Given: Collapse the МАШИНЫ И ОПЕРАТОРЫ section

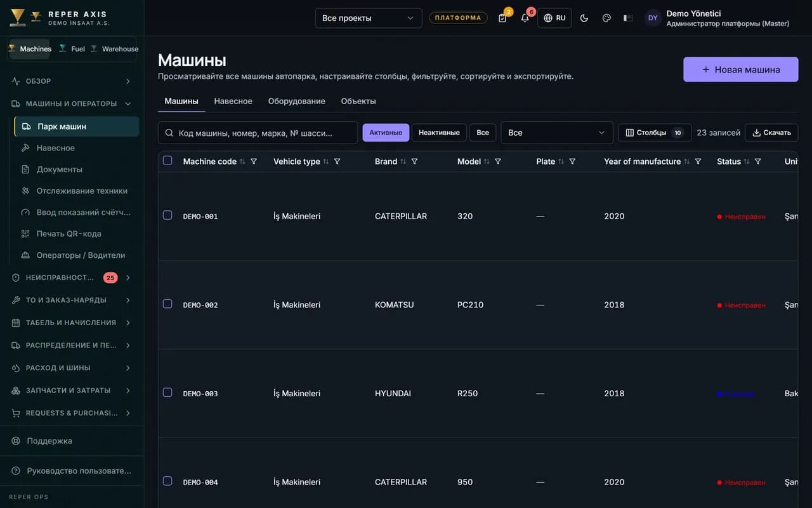Looking at the screenshot, I should 72,104.
